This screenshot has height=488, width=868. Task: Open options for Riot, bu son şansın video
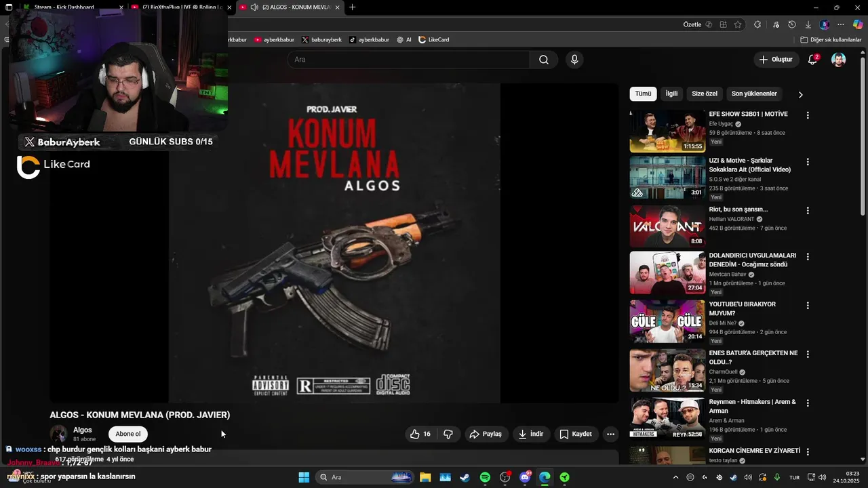point(807,211)
